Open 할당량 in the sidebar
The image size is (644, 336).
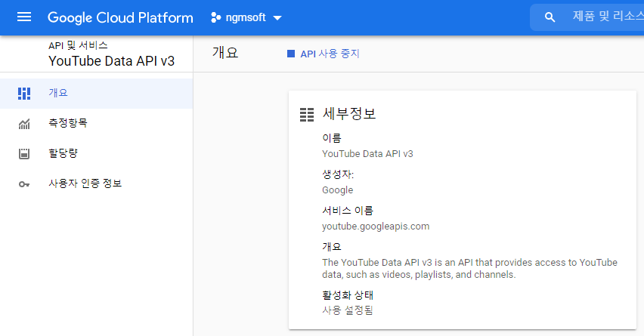point(97,153)
